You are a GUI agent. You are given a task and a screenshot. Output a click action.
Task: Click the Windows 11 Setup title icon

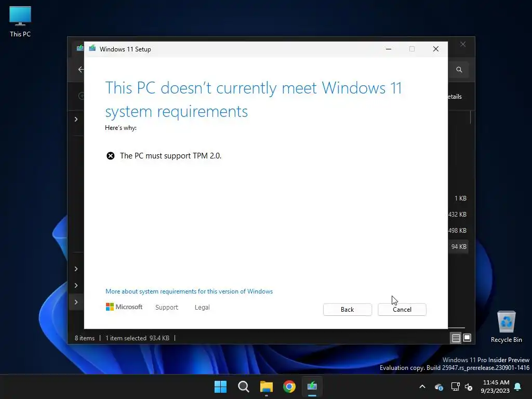92,48
